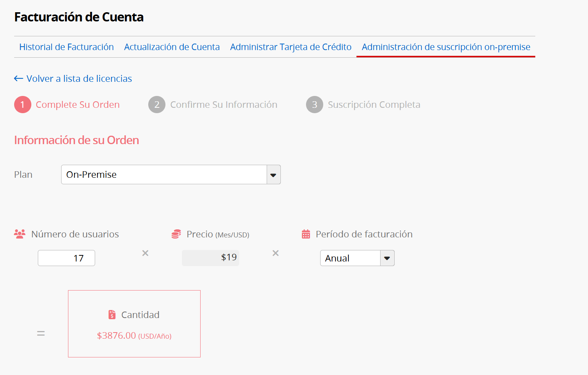Click the Información de su Orden heading
This screenshot has width=588, height=375.
pos(76,140)
